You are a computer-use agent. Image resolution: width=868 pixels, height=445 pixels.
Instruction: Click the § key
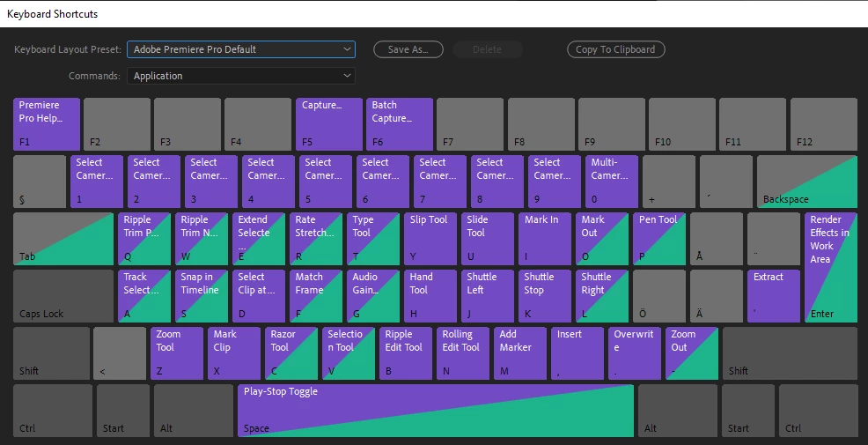click(x=40, y=182)
